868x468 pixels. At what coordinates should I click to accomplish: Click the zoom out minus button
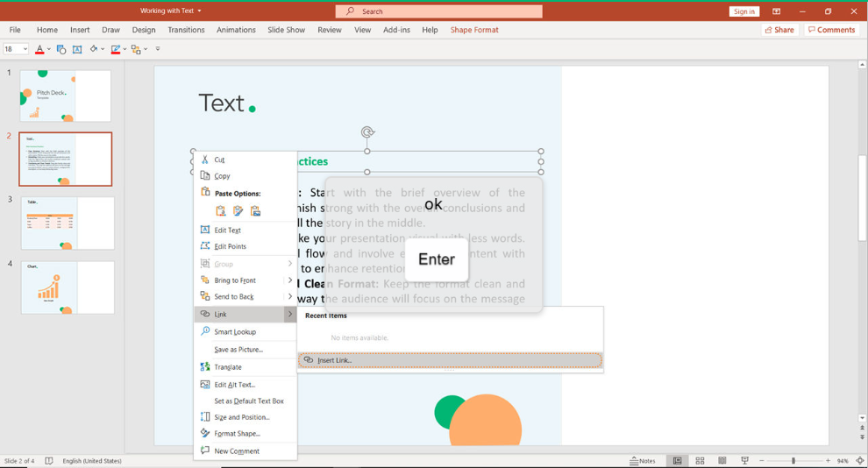pos(761,460)
